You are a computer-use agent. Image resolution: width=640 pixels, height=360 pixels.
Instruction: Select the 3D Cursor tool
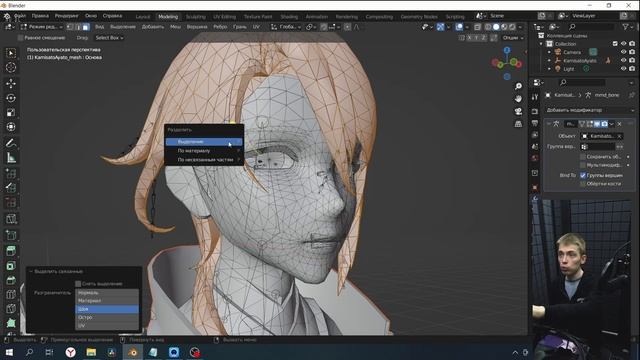(11, 67)
